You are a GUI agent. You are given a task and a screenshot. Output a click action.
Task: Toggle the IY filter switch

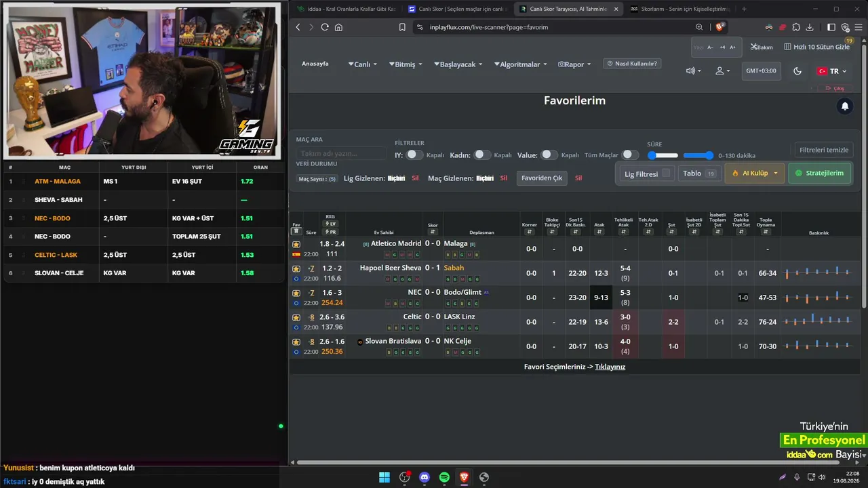(414, 155)
